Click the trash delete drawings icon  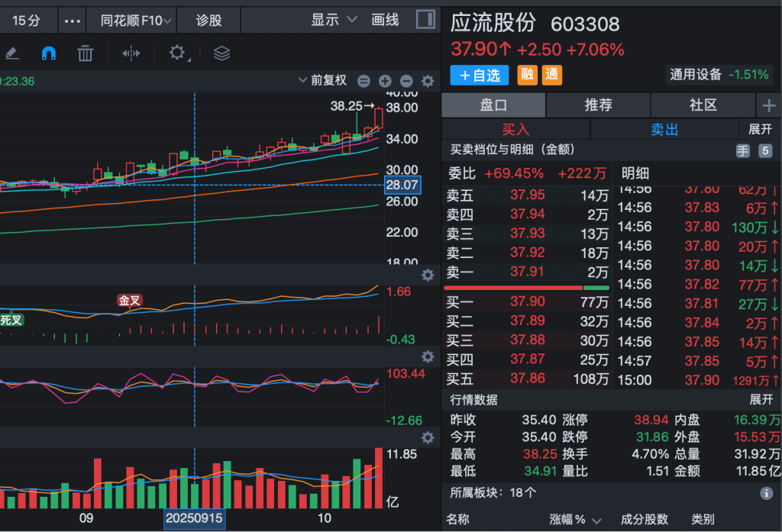tap(86, 53)
